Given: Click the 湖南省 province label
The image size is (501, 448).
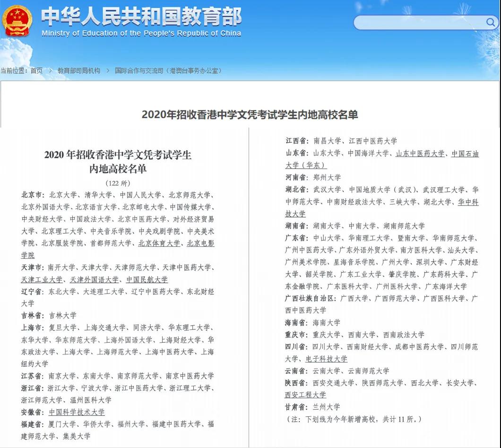Looking at the screenshot, I should (297, 226).
